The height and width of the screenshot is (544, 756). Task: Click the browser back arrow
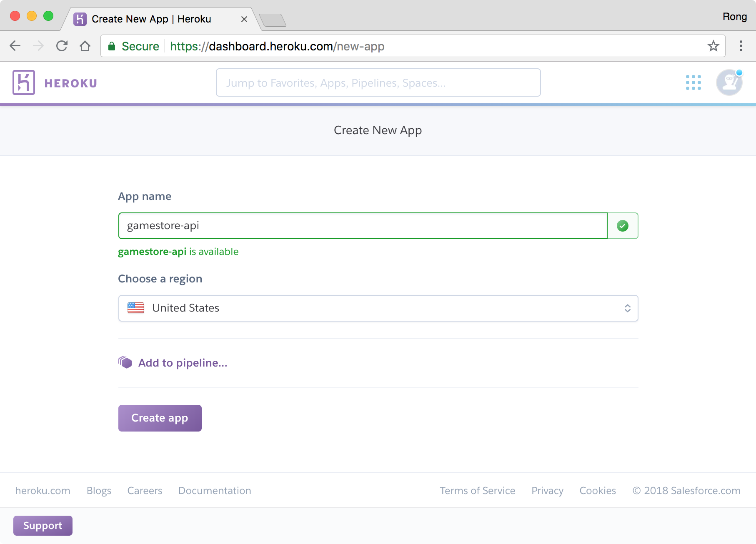[x=15, y=46]
